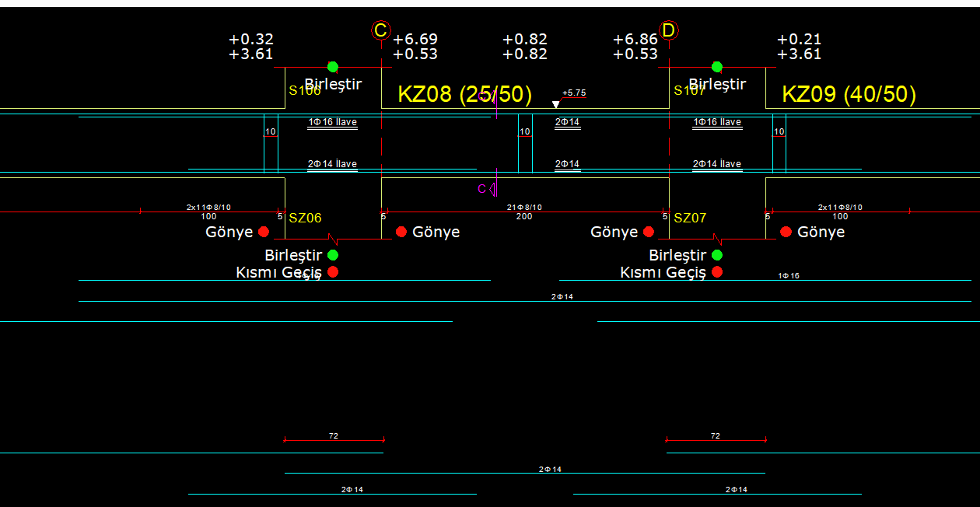Toggle the Gönye red dot below KZ09 beam
Image resolution: width=980 pixels, height=507 pixels.
pyautogui.click(x=786, y=232)
